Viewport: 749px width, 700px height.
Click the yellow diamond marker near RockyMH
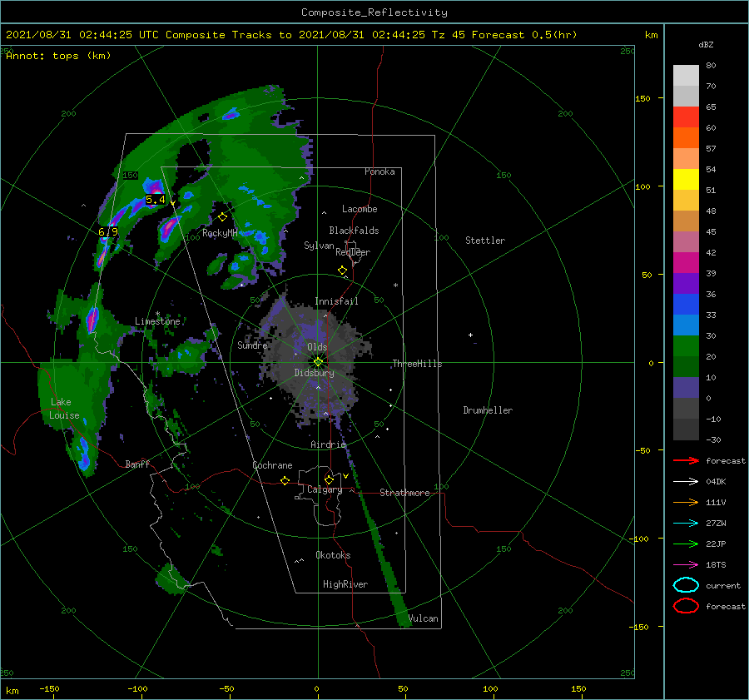point(222,217)
